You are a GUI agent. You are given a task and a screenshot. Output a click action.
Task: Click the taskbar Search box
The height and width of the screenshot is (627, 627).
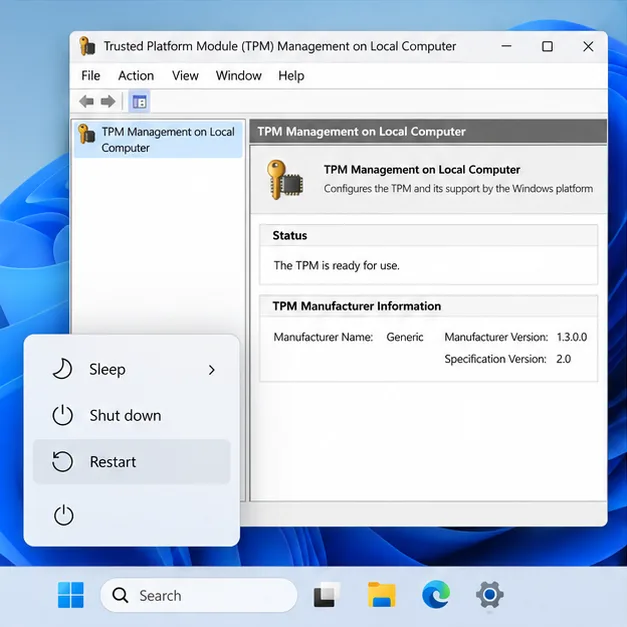click(x=199, y=595)
